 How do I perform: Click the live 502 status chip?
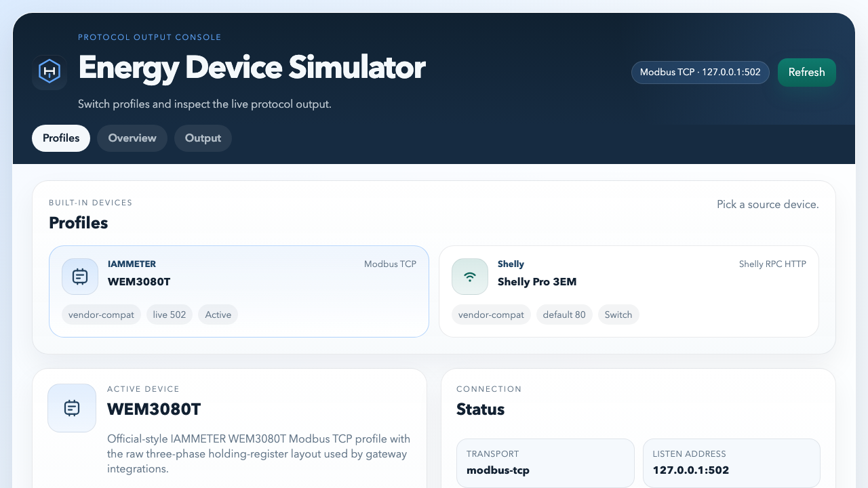[x=169, y=314]
